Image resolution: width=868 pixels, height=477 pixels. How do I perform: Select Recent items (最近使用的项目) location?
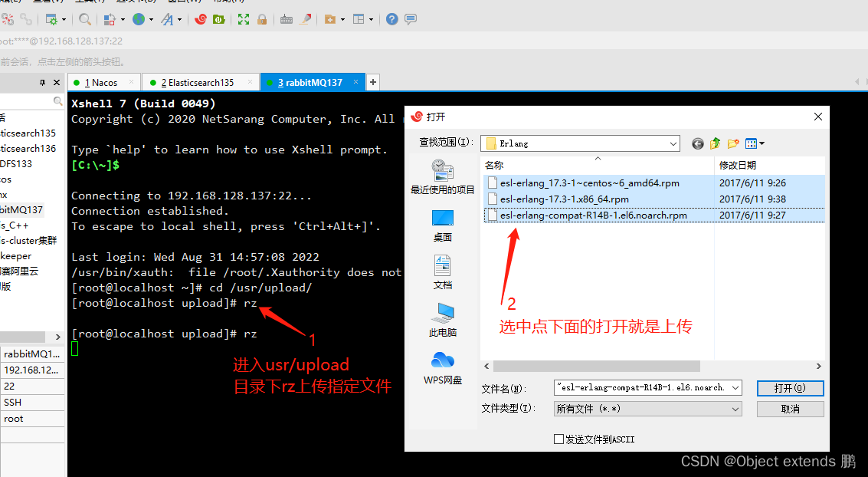(442, 177)
